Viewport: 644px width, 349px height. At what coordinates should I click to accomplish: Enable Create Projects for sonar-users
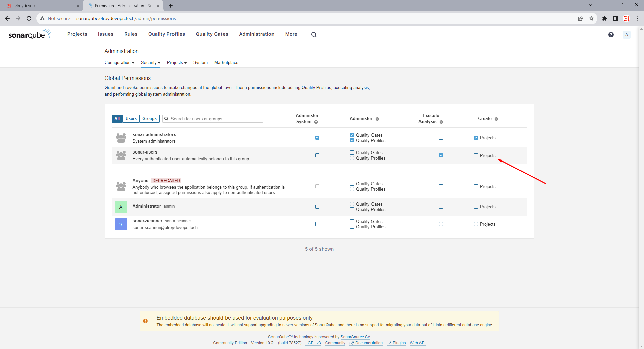(x=476, y=155)
